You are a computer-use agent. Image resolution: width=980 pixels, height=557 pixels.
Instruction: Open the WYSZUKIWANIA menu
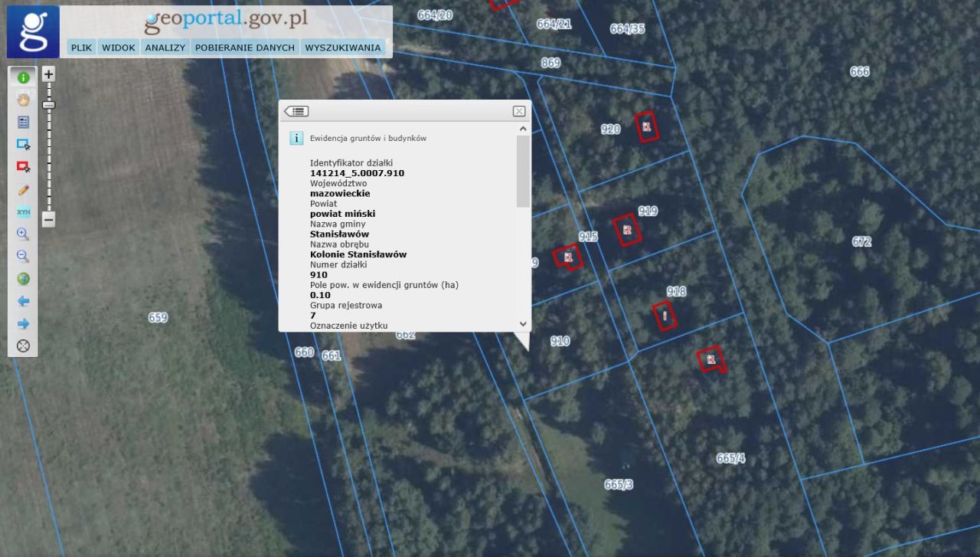[343, 48]
